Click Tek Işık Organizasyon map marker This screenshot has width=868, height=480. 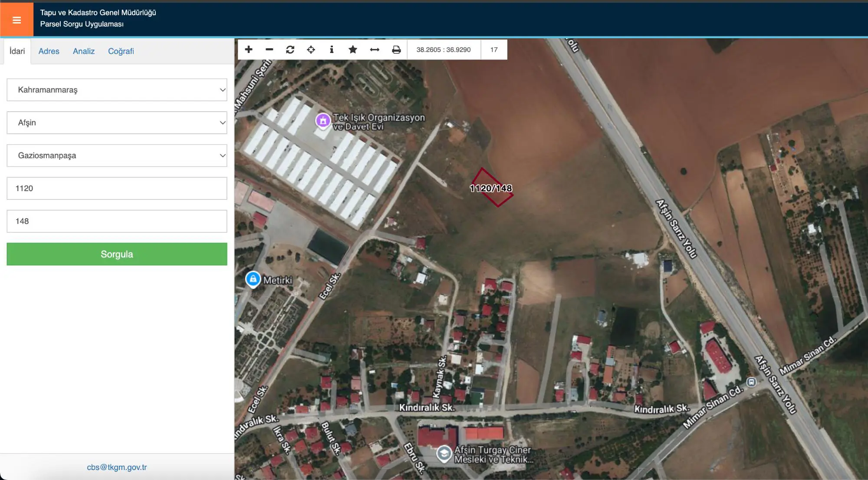[x=323, y=121]
